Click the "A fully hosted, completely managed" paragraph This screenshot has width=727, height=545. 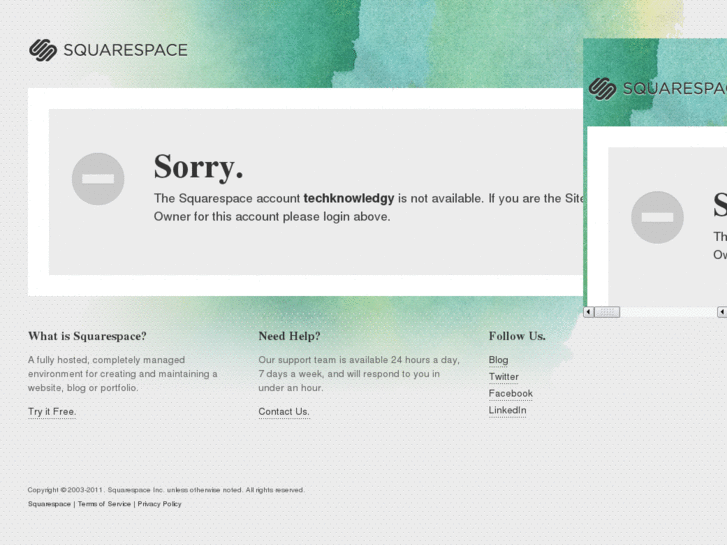(x=122, y=374)
